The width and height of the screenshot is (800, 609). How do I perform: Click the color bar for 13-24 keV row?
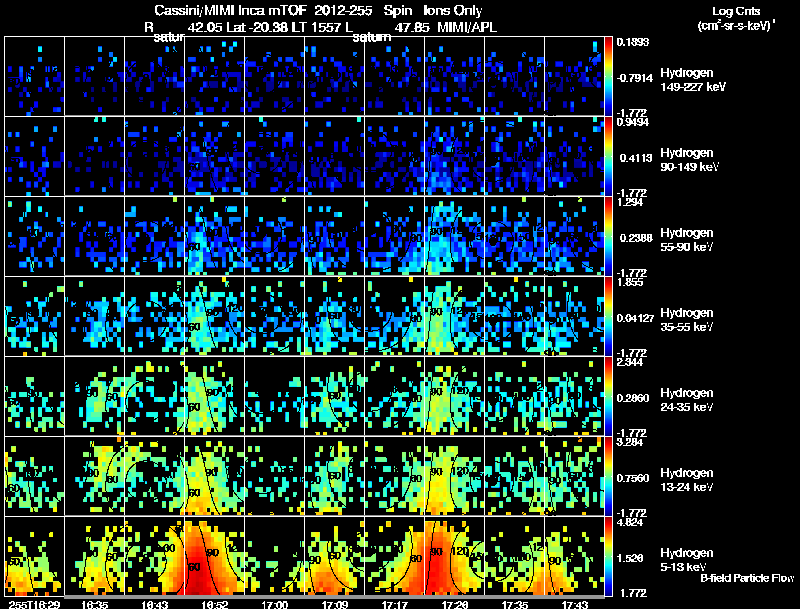click(608, 476)
